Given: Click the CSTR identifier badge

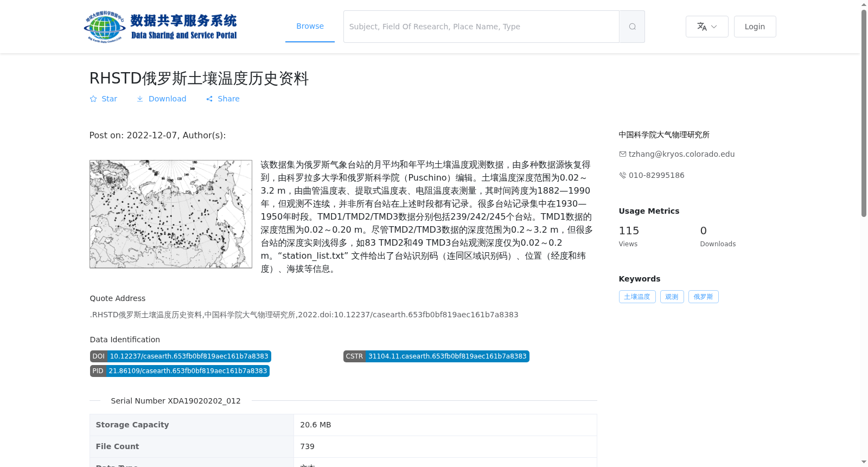Looking at the screenshot, I should 436,356.
